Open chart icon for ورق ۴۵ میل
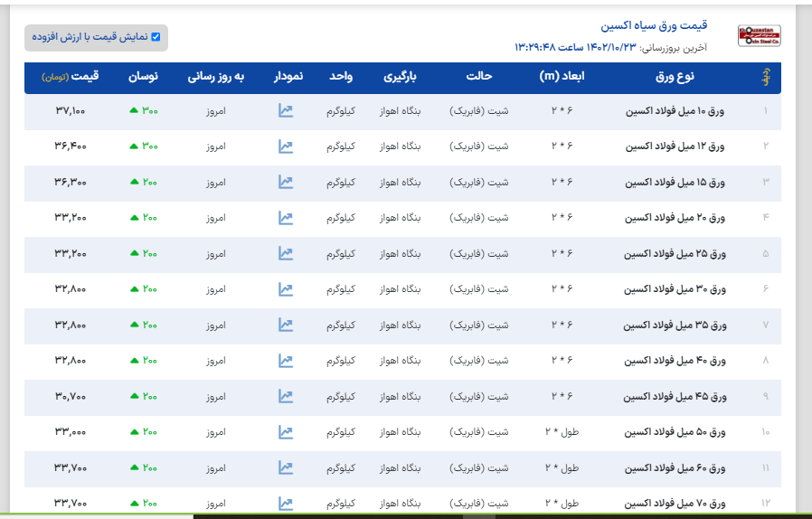The image size is (812, 519). (286, 396)
